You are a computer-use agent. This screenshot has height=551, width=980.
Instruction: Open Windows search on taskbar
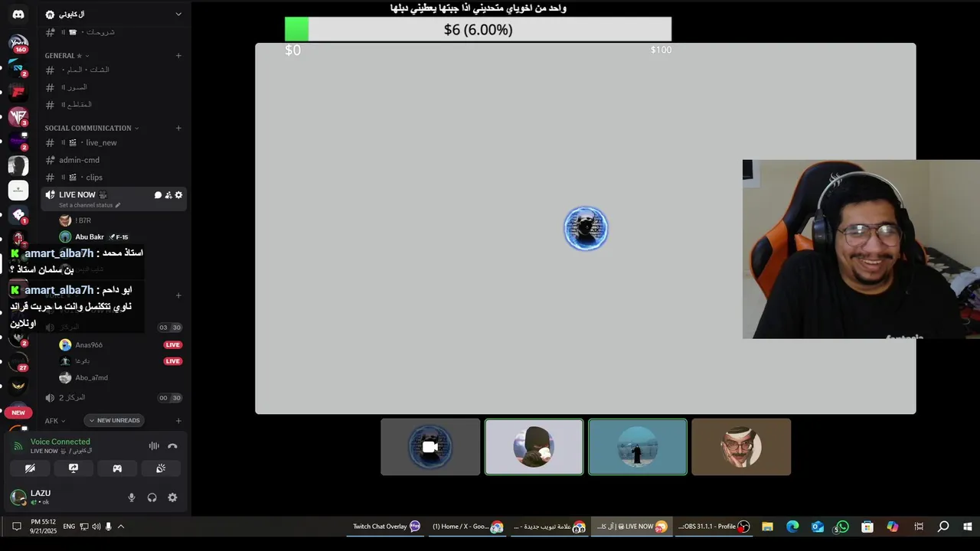(943, 527)
